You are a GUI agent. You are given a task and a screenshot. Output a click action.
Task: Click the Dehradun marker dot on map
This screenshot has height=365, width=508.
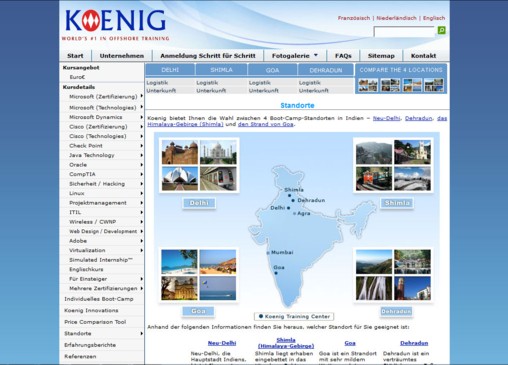coord(293,201)
